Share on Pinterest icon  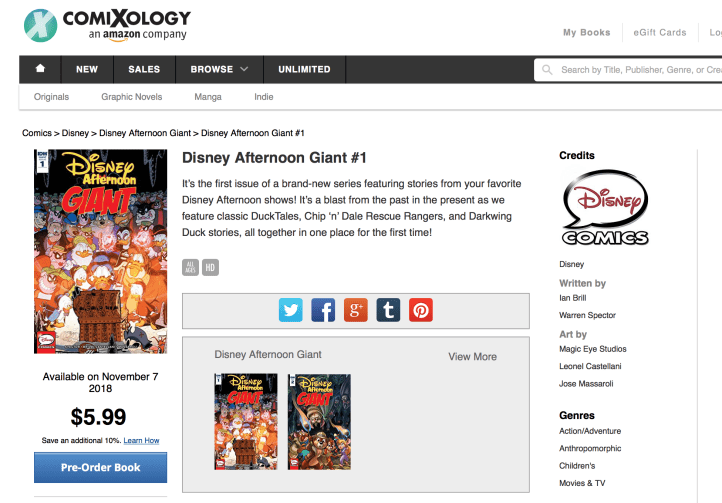[421, 310]
